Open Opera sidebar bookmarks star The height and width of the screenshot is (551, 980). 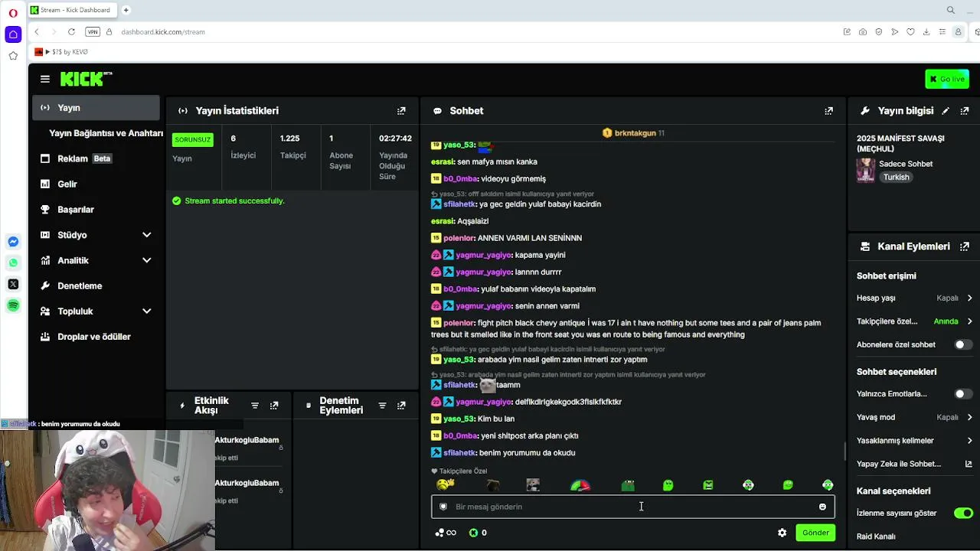pyautogui.click(x=13, y=56)
